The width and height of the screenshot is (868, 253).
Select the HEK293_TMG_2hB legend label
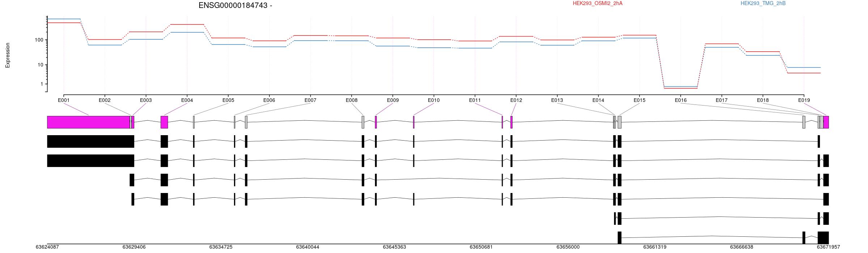(x=763, y=3)
